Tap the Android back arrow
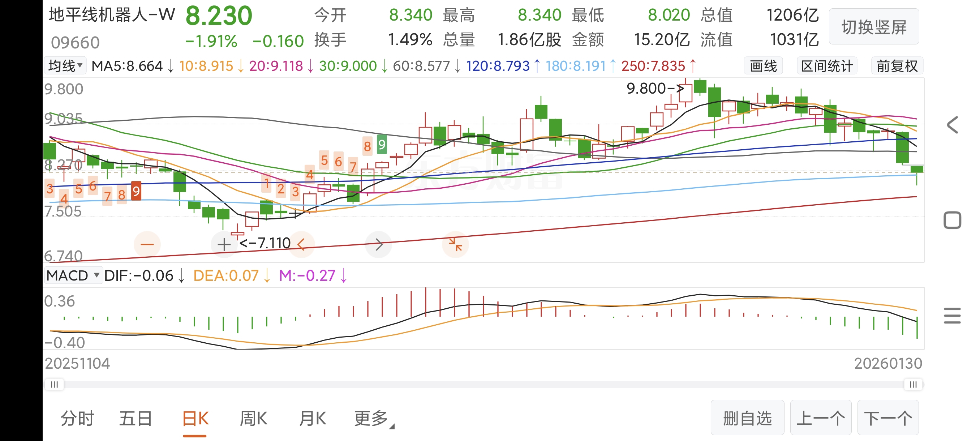Viewport: 980px width, 441px height. (x=952, y=125)
